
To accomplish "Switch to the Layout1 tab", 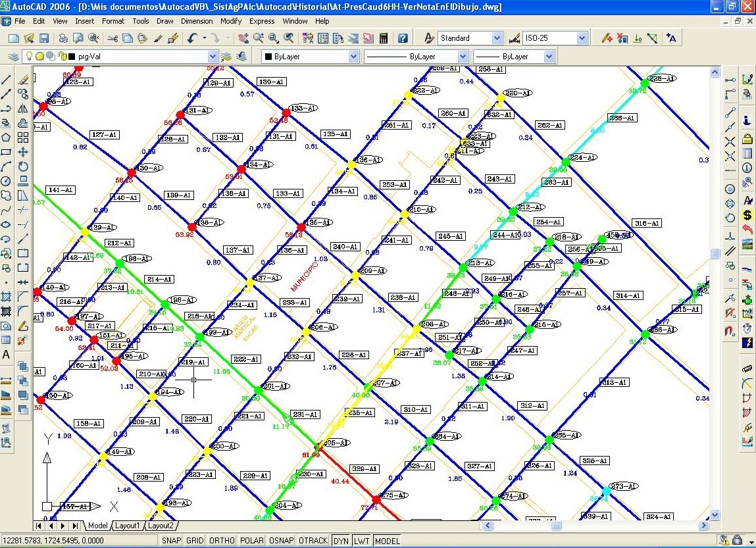I will click(128, 526).
